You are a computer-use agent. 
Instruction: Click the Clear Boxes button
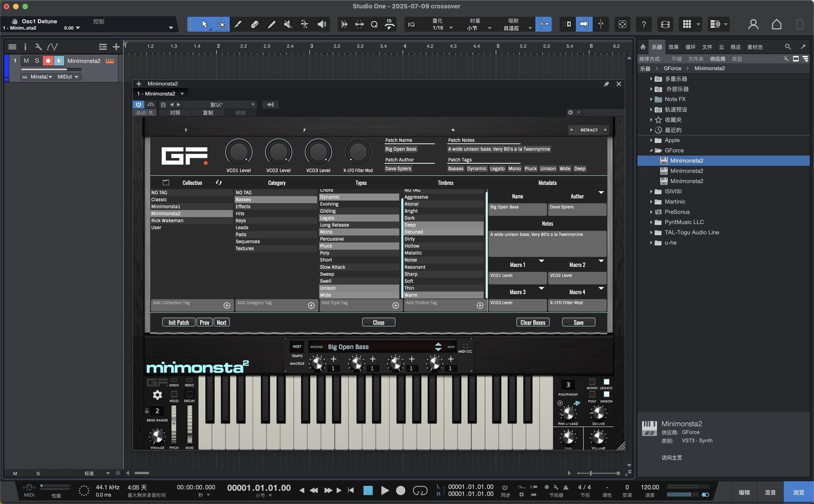point(533,323)
